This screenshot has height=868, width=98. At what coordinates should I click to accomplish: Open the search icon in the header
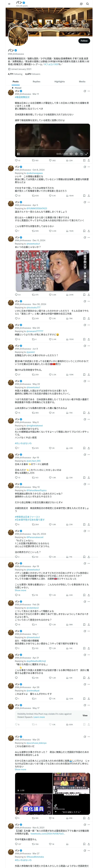pyautogui.click(x=88, y=4)
